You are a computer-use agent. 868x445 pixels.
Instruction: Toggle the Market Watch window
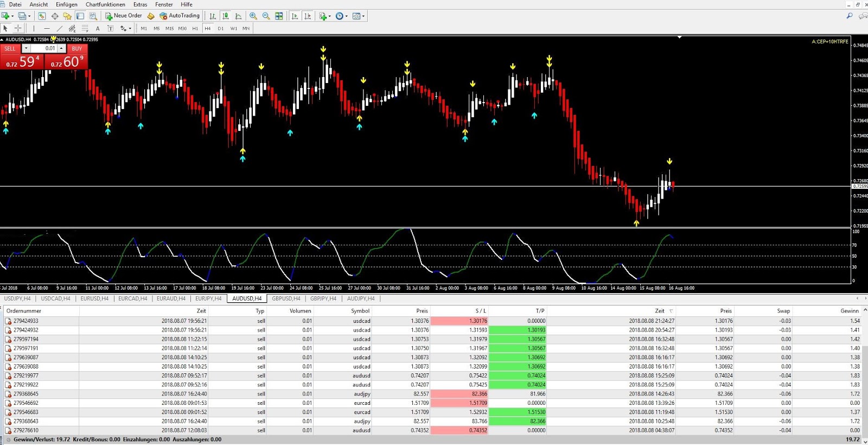pos(42,16)
